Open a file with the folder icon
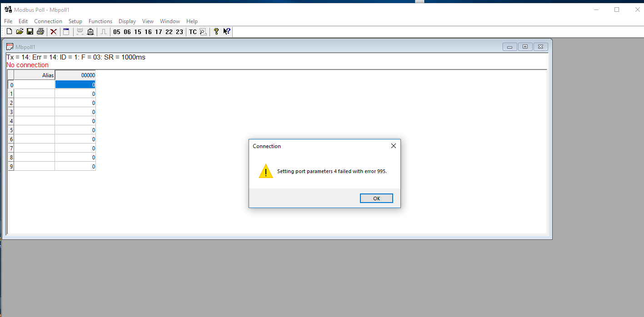This screenshot has height=317, width=644. 20,32
